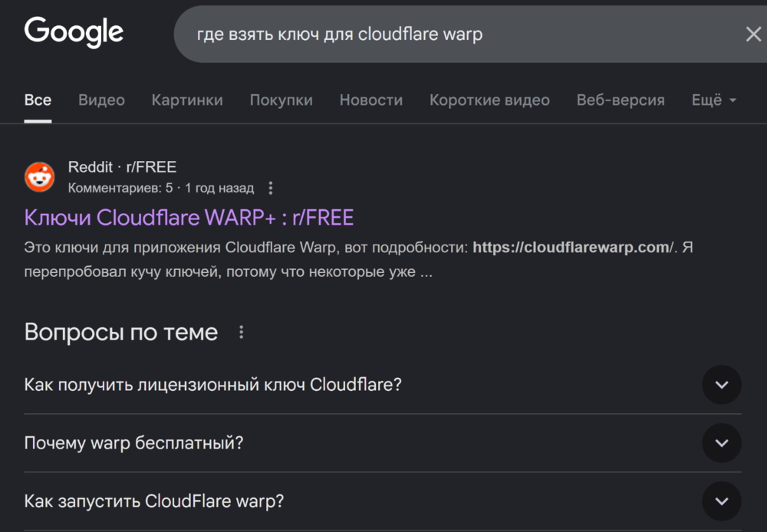This screenshot has height=532, width=767.
Task: Select the Все tab
Action: (x=38, y=100)
